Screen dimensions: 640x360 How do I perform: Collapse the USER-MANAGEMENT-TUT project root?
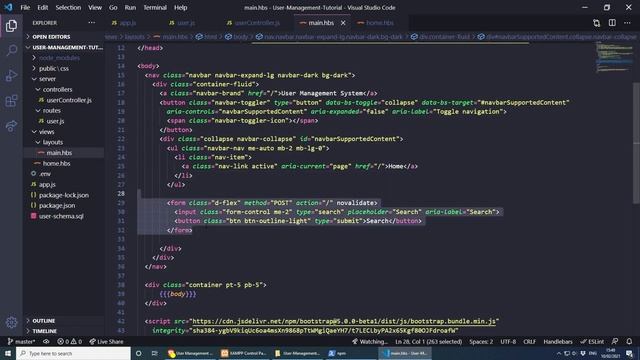(x=64, y=47)
